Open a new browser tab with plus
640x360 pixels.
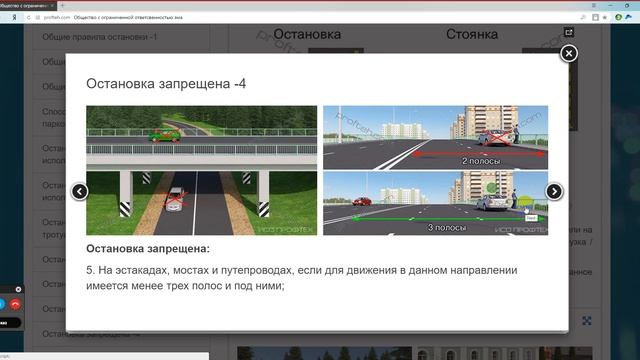point(62,5)
